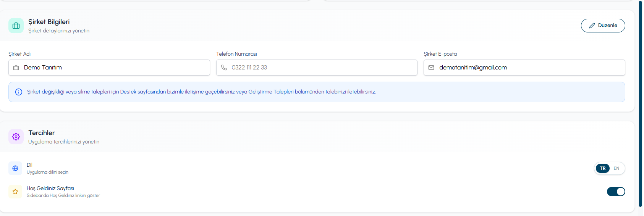Viewport: 644px width, 216px height.
Task: Click the Telefon Numarası input field
Action: [317, 68]
